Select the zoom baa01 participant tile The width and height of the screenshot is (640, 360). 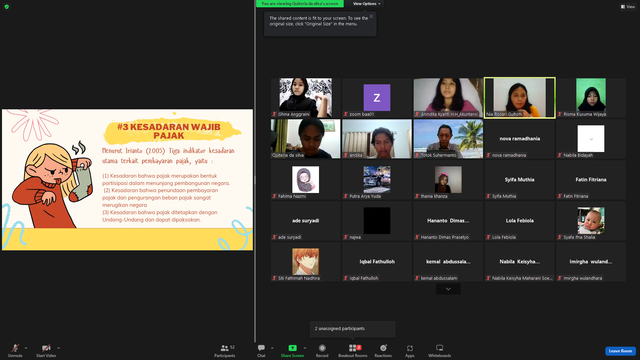tap(377, 98)
